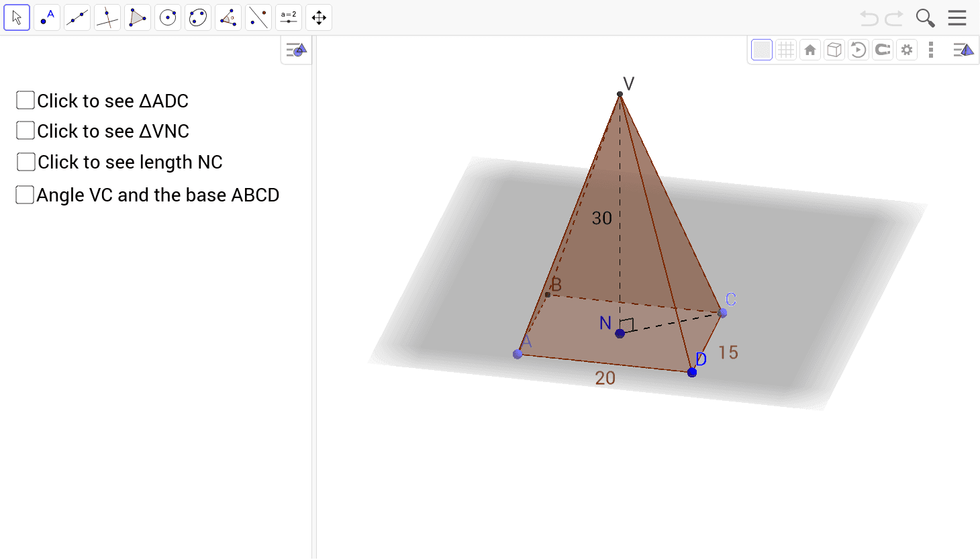The height and width of the screenshot is (560, 980).
Task: Select the Slider tool
Action: tap(288, 17)
